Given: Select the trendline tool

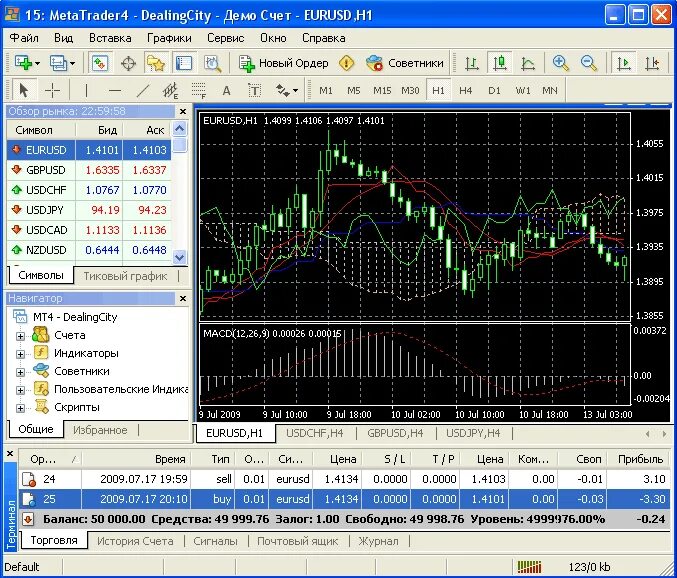Looking at the screenshot, I should (x=142, y=90).
